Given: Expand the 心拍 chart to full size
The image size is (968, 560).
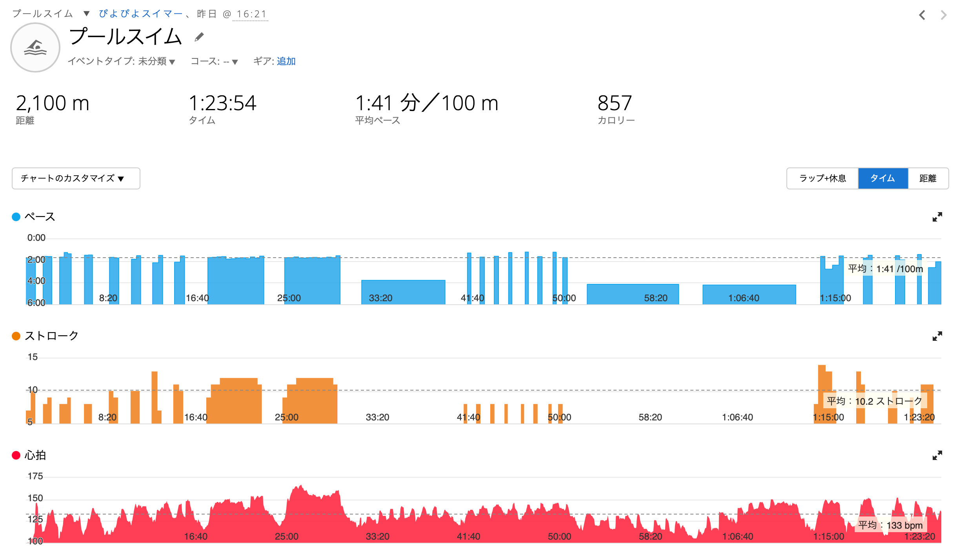Looking at the screenshot, I should pos(937,455).
